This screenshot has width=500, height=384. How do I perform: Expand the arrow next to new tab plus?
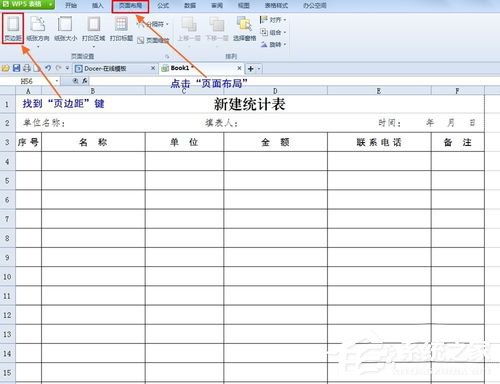(x=259, y=69)
